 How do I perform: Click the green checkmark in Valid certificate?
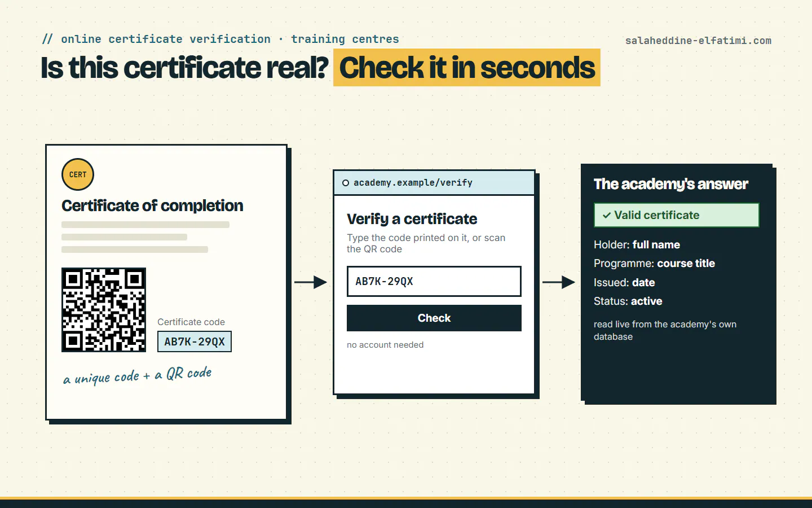[607, 215]
